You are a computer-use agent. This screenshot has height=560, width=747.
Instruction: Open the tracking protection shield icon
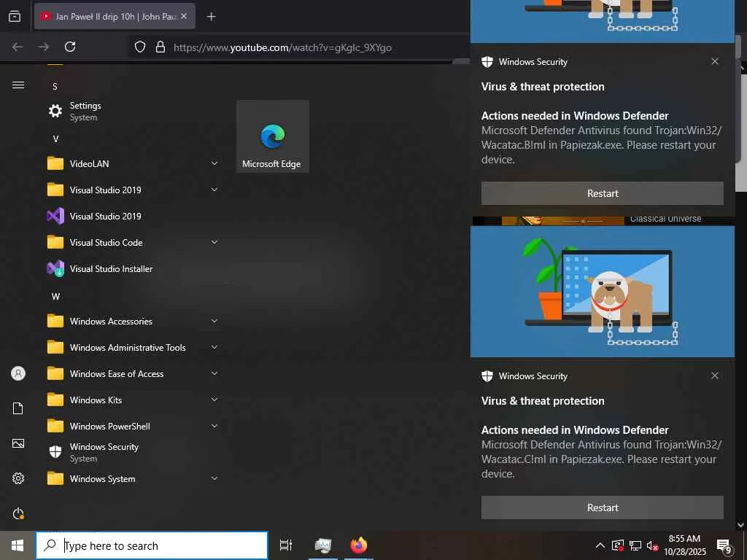139,47
